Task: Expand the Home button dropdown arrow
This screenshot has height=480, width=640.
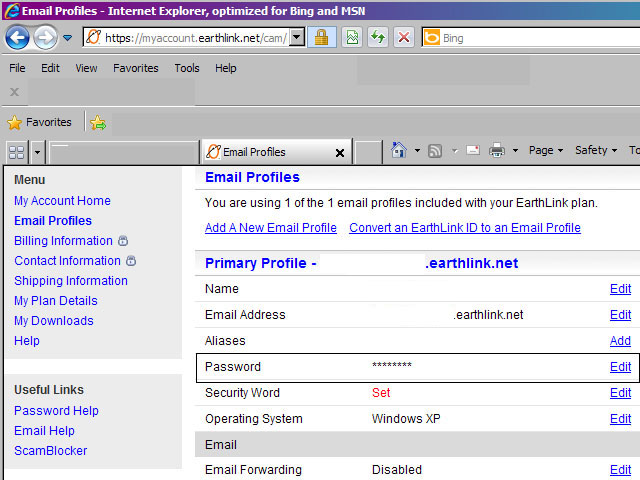Action: coord(417,151)
